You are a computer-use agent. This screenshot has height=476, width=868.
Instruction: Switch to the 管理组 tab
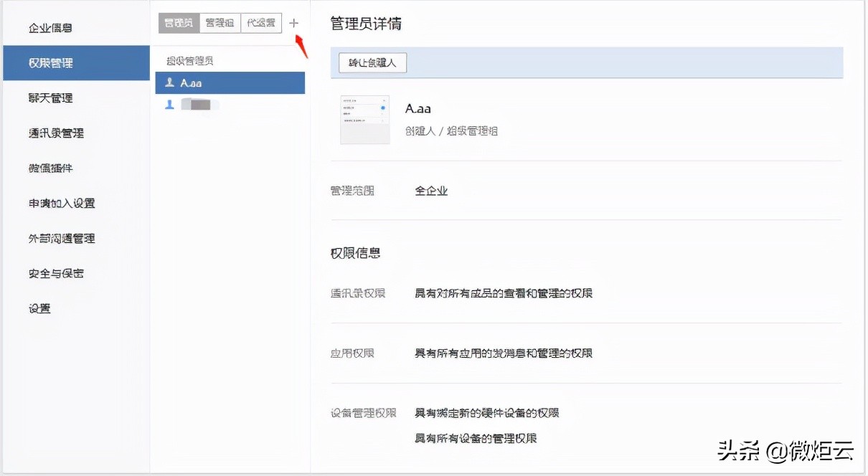click(220, 22)
